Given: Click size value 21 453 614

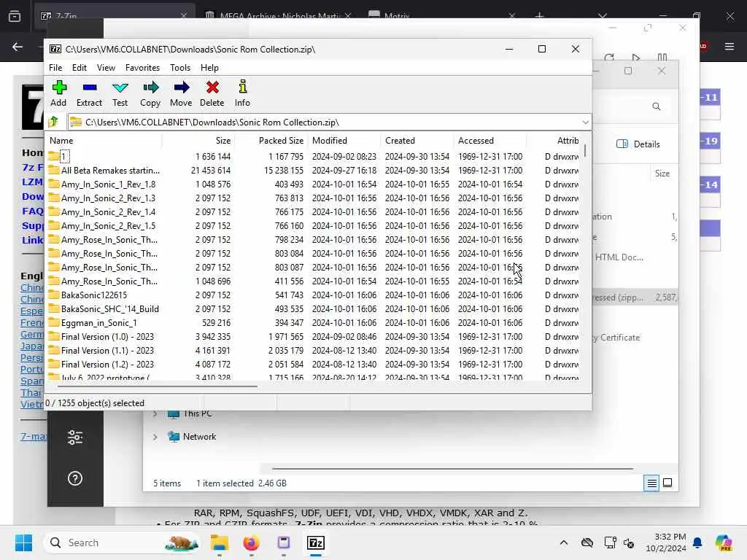Looking at the screenshot, I should coord(211,171).
